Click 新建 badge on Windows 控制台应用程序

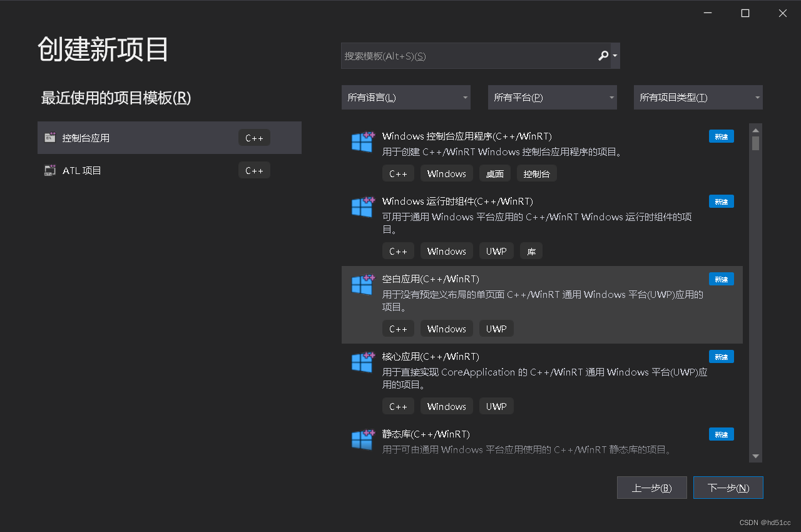tap(722, 136)
